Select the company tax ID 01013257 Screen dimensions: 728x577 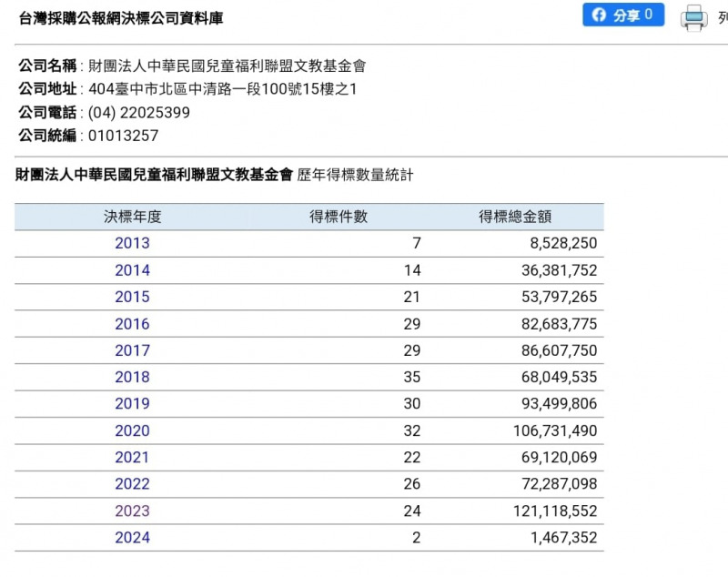click(124, 136)
